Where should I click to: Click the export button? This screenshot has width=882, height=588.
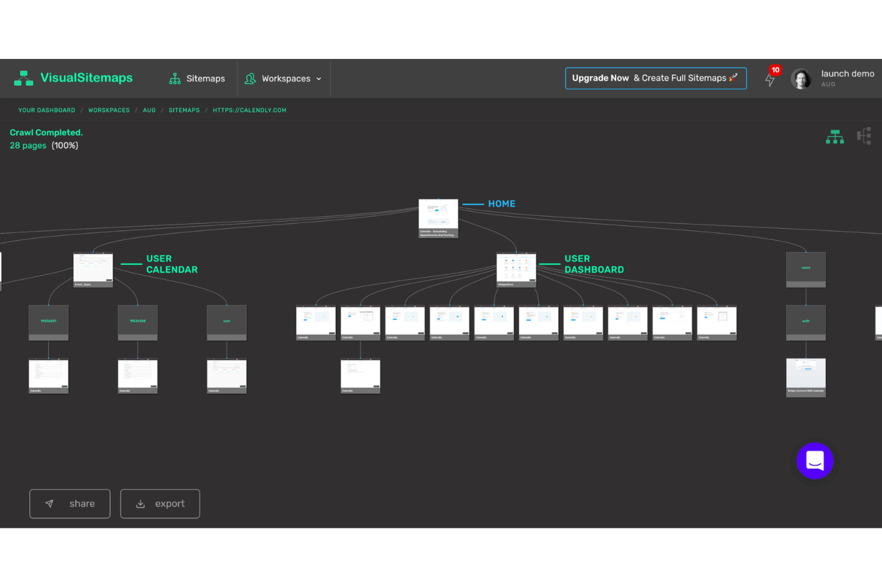[x=160, y=504]
